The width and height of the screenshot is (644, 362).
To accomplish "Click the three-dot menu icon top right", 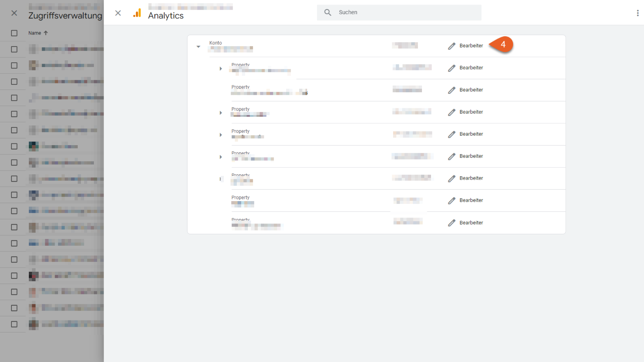I will click(x=638, y=13).
